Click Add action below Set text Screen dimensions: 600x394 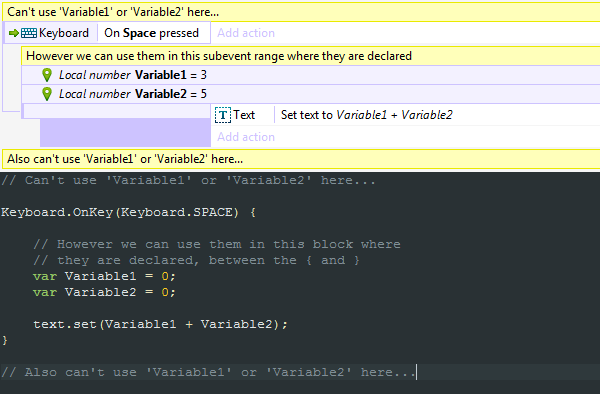click(246, 137)
